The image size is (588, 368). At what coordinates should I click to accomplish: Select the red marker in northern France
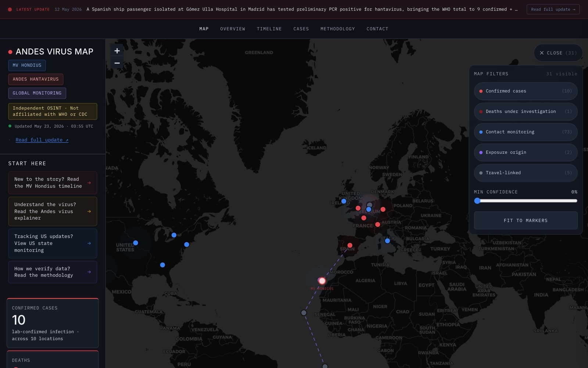[x=363, y=218]
